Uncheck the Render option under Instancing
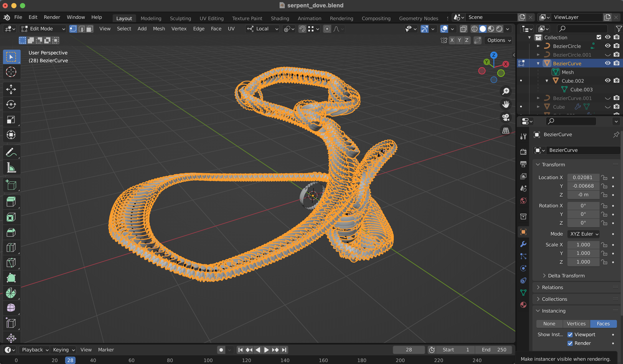Viewport: 623px width, 364px height. (x=570, y=343)
